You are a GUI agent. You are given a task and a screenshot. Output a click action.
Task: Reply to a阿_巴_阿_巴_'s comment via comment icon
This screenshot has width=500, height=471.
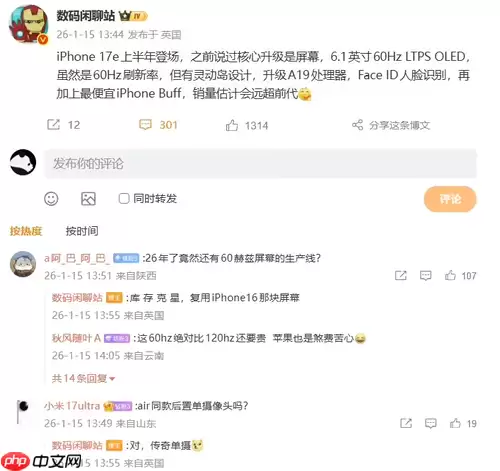pyautogui.click(x=425, y=275)
